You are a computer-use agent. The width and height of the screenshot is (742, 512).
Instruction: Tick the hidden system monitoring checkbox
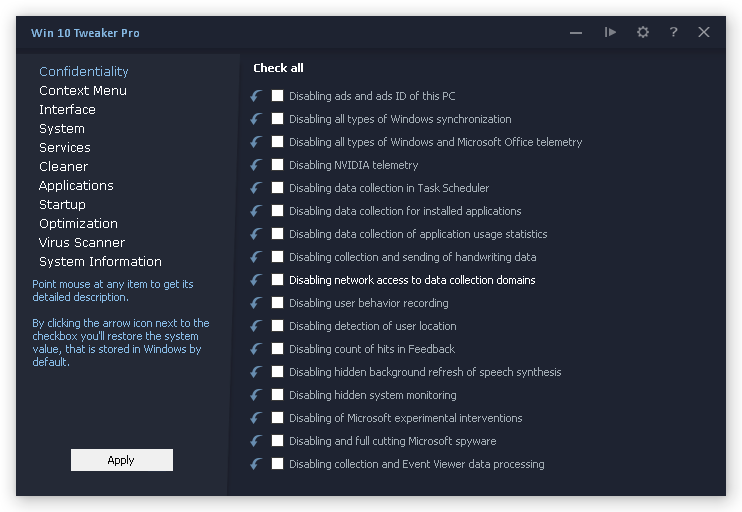coord(278,395)
